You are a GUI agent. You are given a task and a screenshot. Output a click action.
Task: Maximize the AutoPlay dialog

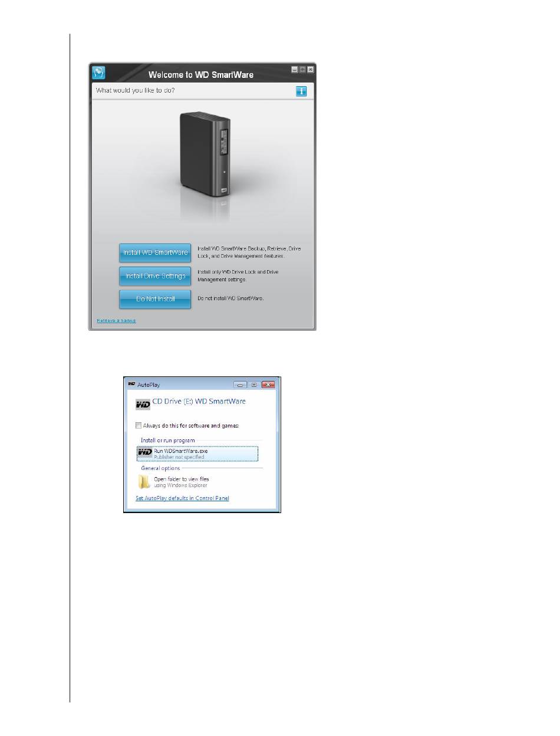(x=254, y=385)
